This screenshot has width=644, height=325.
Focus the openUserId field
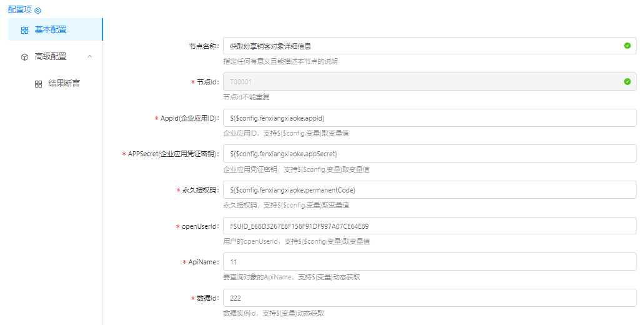[429, 226]
